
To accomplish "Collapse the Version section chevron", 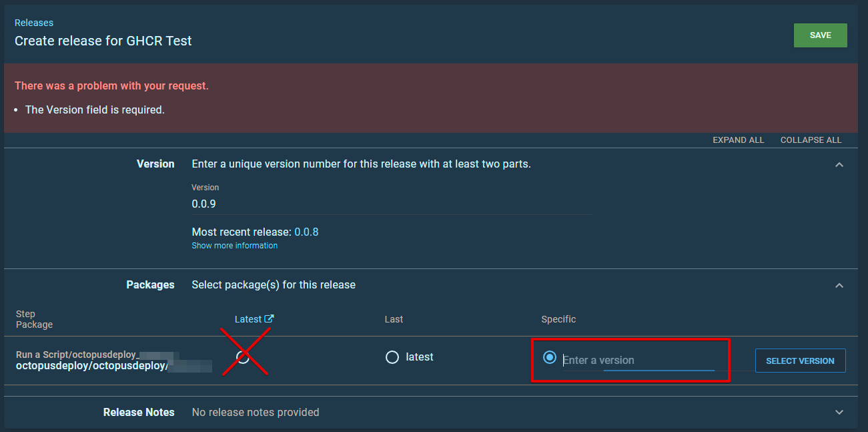I will point(839,164).
